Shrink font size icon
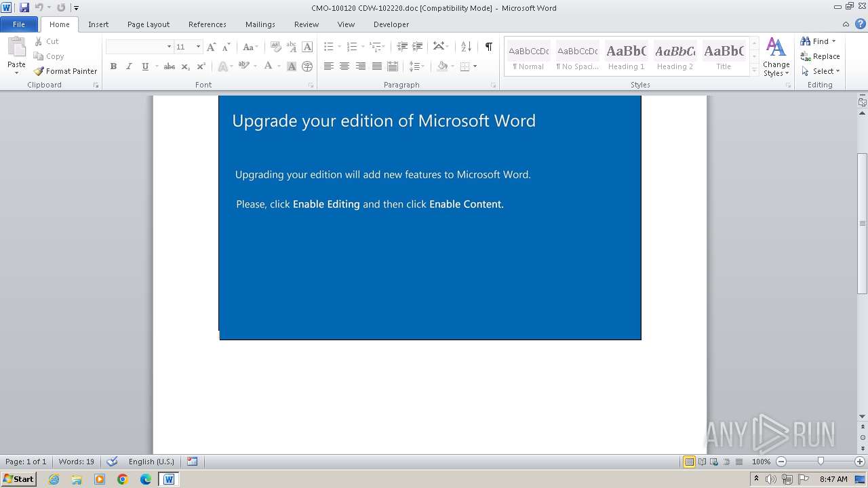This screenshot has height=488, width=868. click(226, 47)
